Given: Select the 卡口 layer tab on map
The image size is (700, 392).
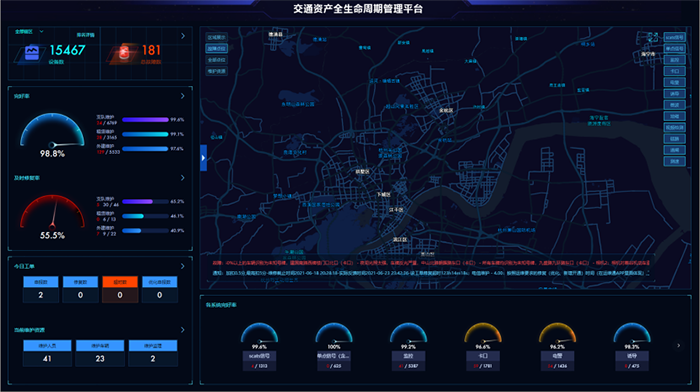Looking at the screenshot, I should point(674,71).
